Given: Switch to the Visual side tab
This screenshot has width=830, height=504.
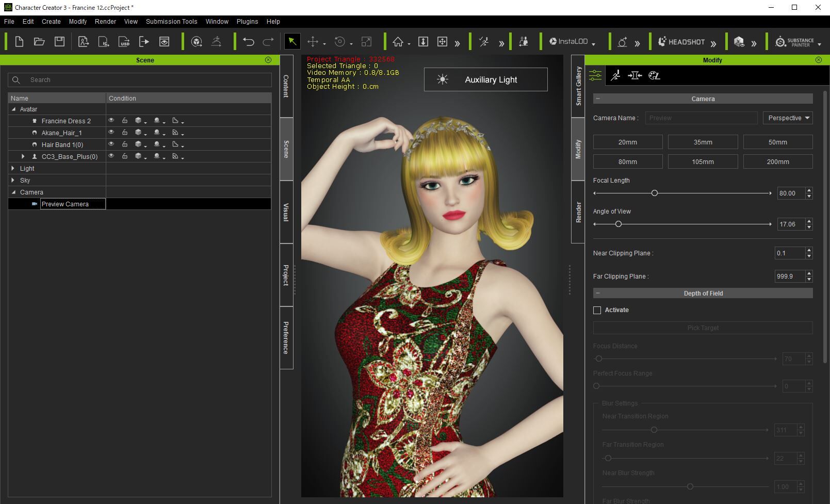Looking at the screenshot, I should pyautogui.click(x=286, y=212).
